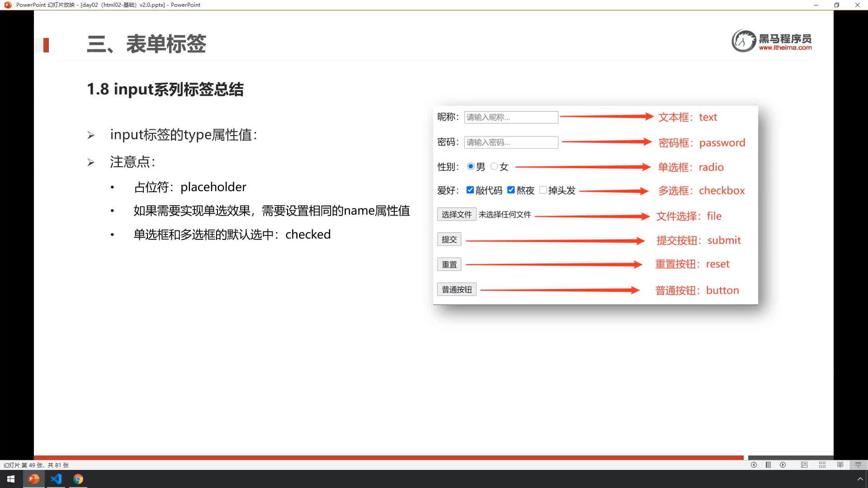
Task: Toggle the 敲代码 checkbox
Action: click(470, 190)
